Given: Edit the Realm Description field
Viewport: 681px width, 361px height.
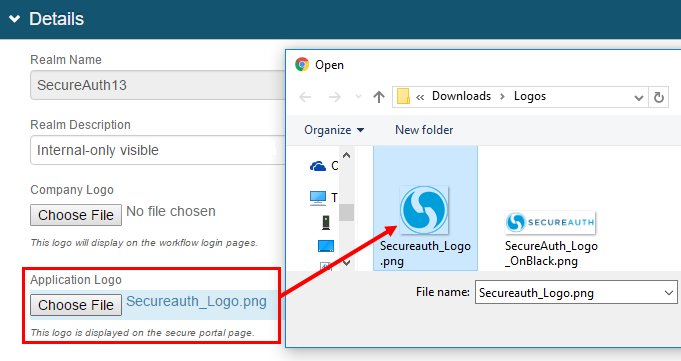Looking at the screenshot, I should [x=157, y=150].
